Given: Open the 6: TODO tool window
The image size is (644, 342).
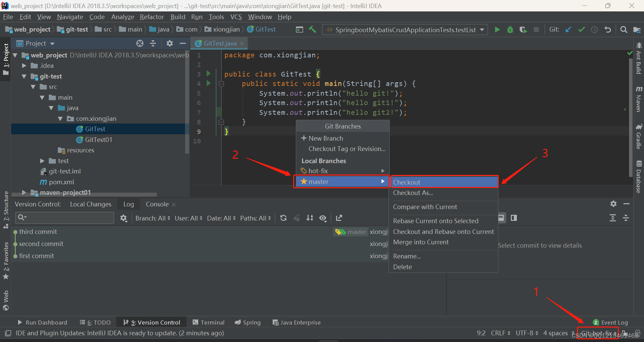Looking at the screenshot, I should click(x=95, y=322).
